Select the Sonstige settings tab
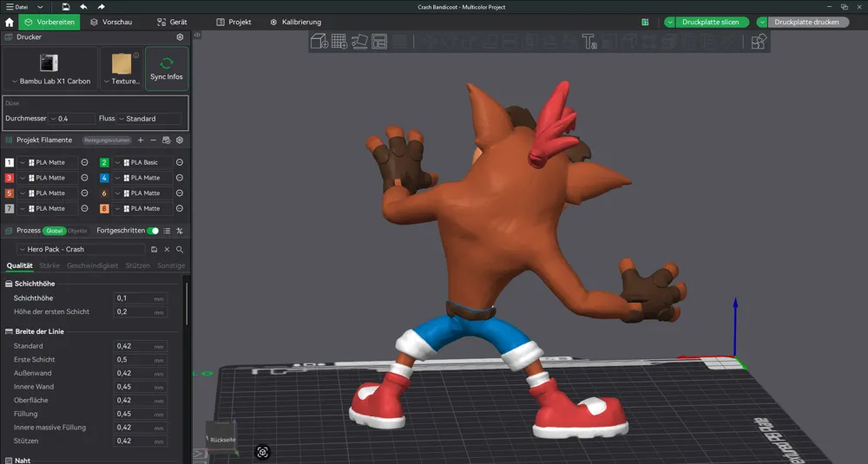868x464 pixels. point(171,265)
